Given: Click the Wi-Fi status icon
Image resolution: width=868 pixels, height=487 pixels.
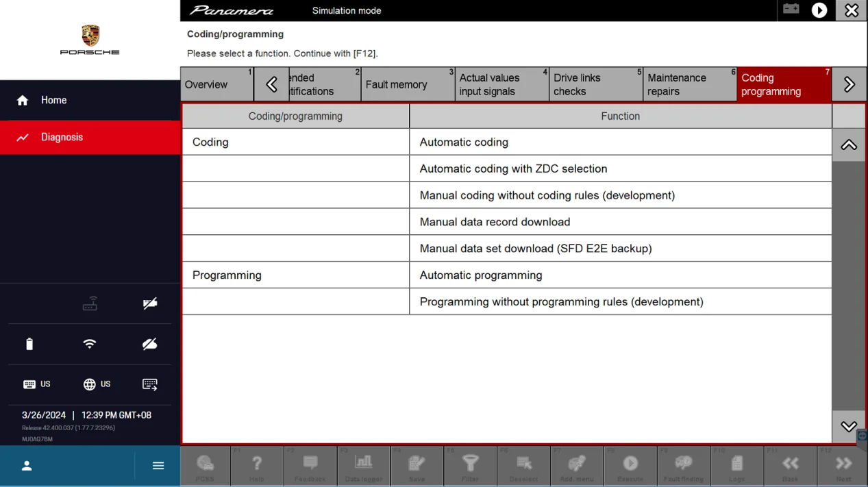Looking at the screenshot, I should pos(90,344).
